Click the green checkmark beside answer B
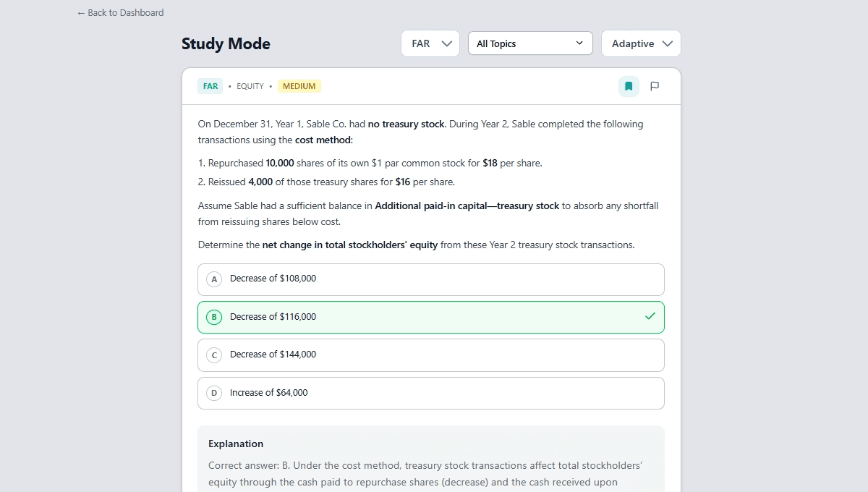Image resolution: width=868 pixels, height=492 pixels. (650, 317)
